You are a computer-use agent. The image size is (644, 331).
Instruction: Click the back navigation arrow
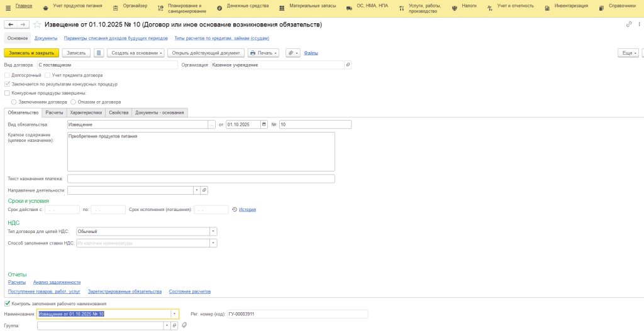(x=11, y=24)
